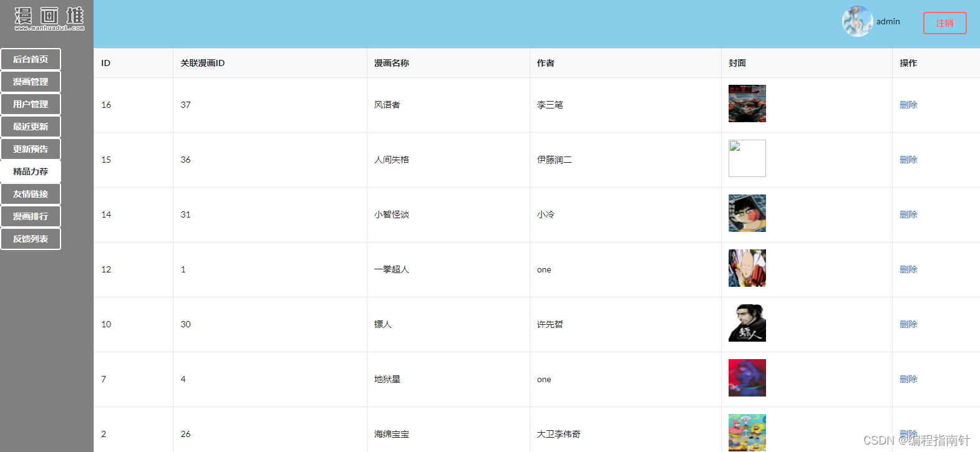The width and height of the screenshot is (980, 452).
Task: Click ID 10 in the 镖人 row
Action: click(106, 324)
